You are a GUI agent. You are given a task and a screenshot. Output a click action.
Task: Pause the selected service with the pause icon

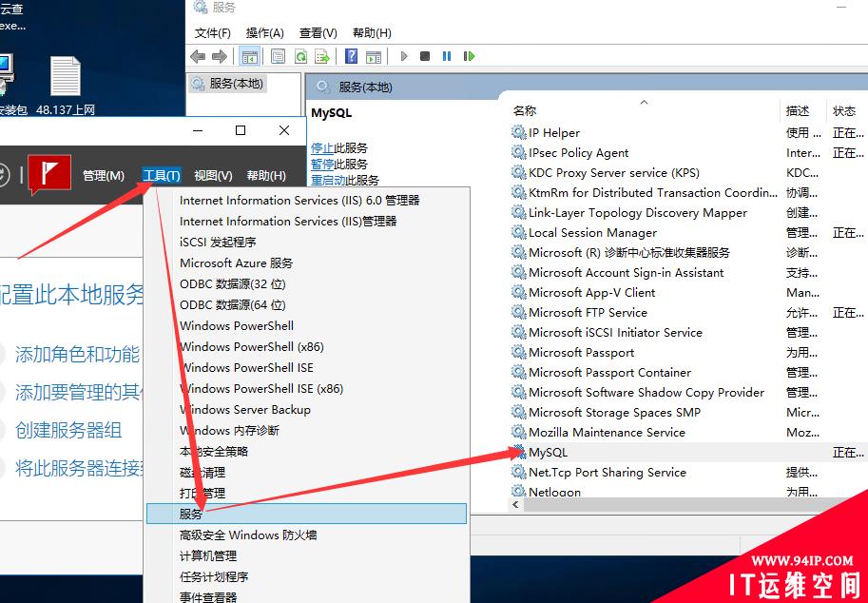pos(447,56)
